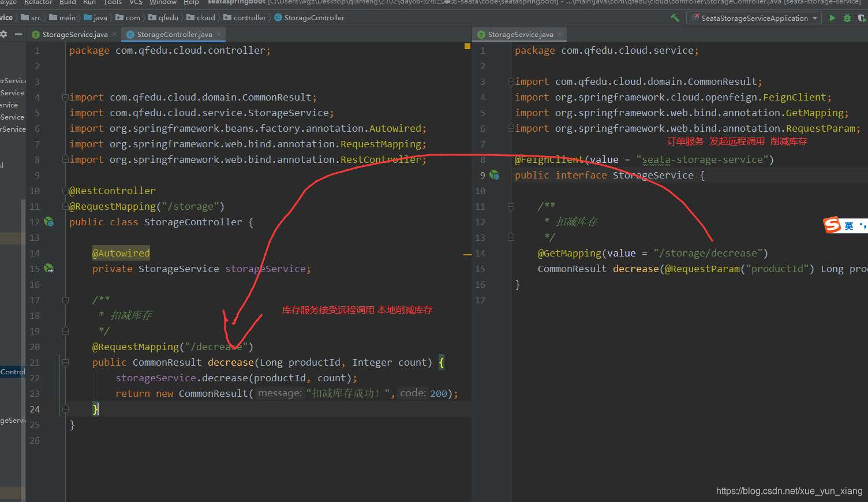
Task: Click the main breadcrumb folder
Action: pos(62,18)
